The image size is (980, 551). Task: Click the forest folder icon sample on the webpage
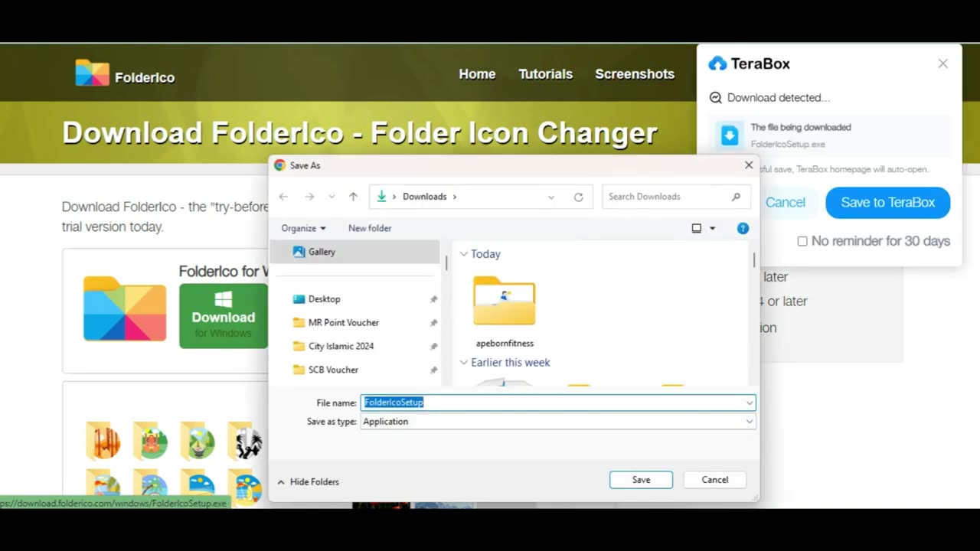pyautogui.click(x=103, y=441)
